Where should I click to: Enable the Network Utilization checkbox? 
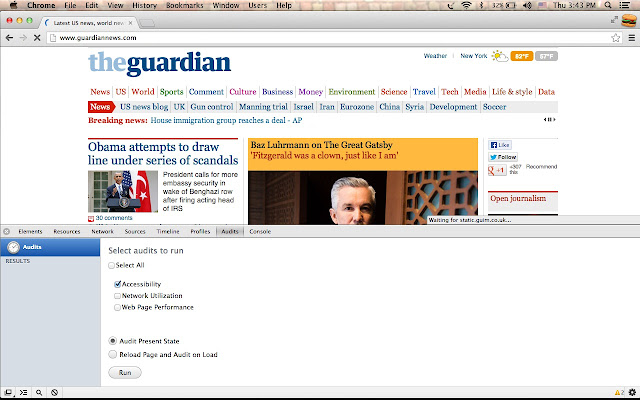pos(118,296)
